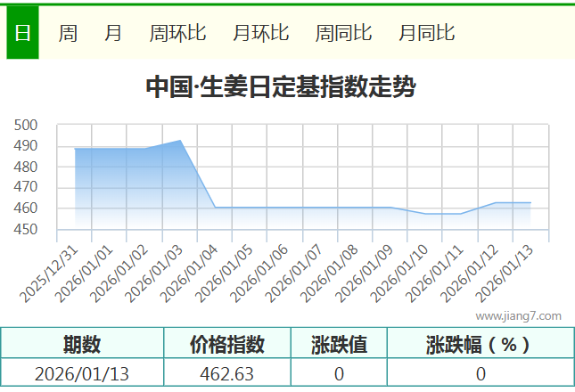Click the 涨跌值 column header
The image size is (575, 392).
point(339,344)
